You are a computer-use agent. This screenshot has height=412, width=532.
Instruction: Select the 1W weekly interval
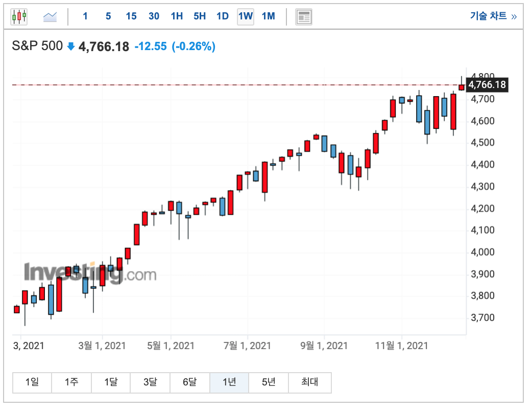(x=245, y=16)
